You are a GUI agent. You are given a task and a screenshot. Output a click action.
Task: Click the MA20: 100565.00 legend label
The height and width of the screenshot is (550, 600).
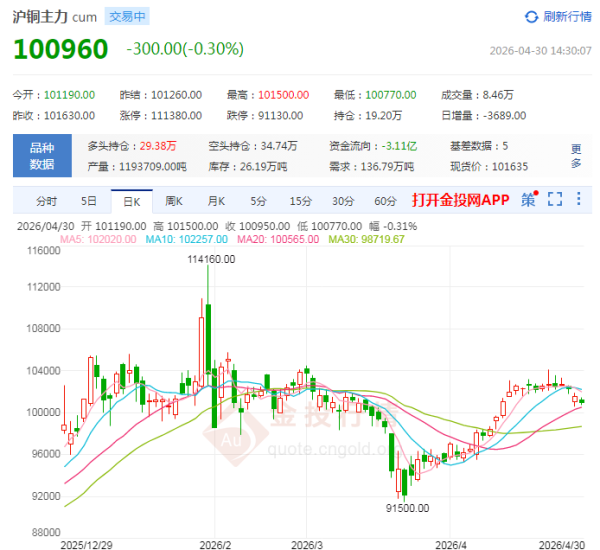pyautogui.click(x=278, y=239)
